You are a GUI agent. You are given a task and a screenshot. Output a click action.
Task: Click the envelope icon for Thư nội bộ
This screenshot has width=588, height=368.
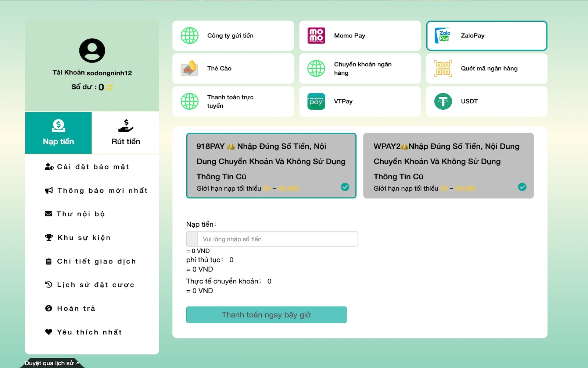click(49, 214)
